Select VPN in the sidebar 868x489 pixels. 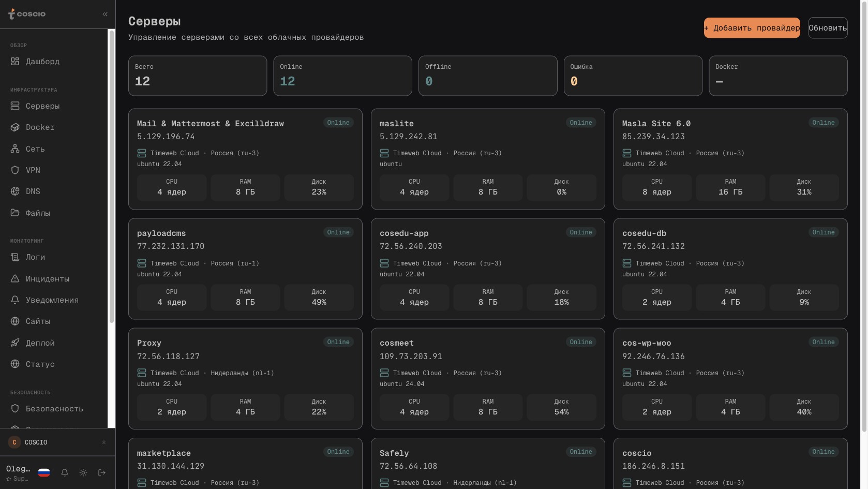pyautogui.click(x=54, y=170)
